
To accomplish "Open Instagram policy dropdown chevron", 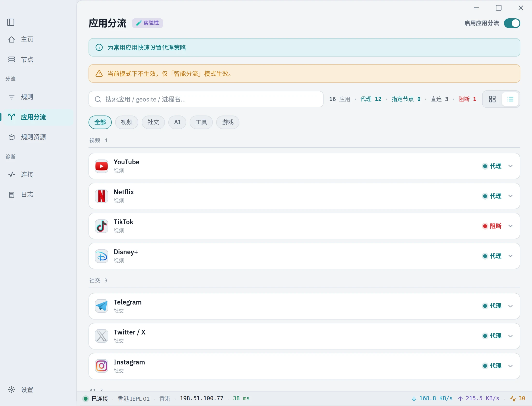I will (x=510, y=366).
